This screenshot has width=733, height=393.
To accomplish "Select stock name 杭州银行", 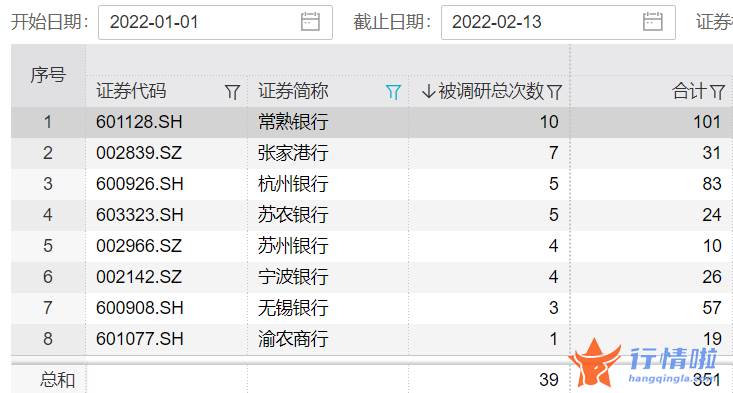I will 293,184.
